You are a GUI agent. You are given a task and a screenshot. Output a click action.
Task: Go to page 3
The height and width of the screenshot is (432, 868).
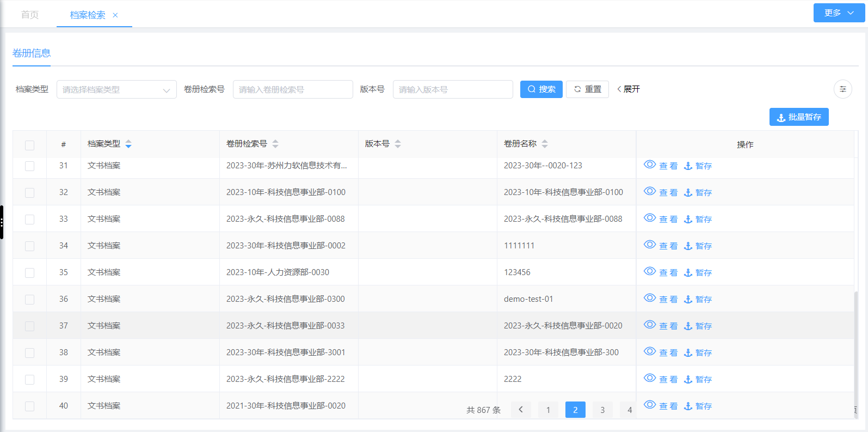tap(602, 410)
